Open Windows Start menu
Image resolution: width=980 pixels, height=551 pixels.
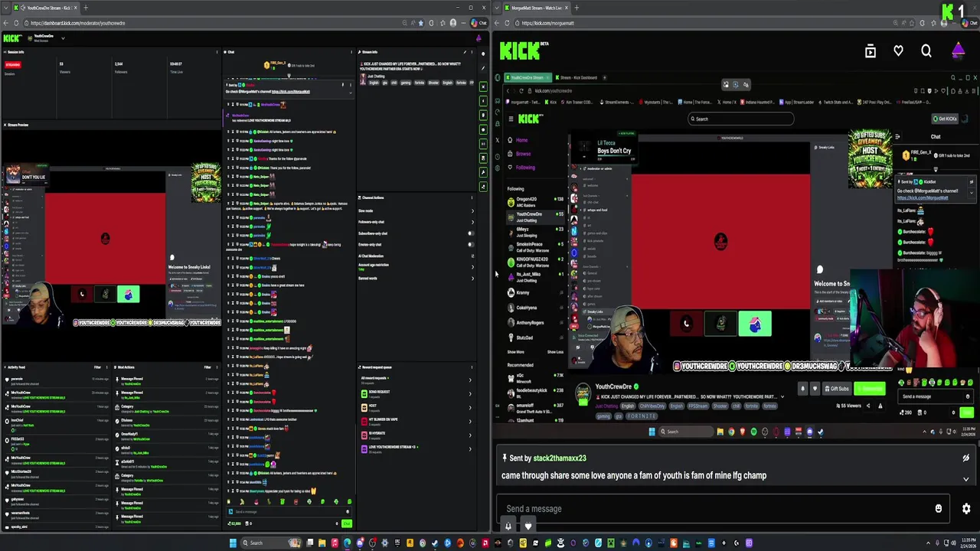click(x=233, y=543)
